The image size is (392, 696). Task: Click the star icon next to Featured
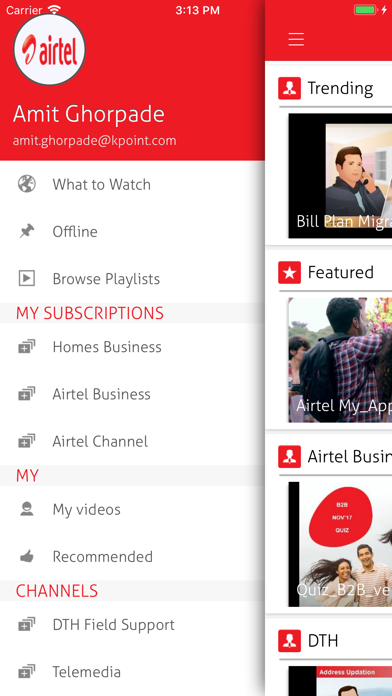pos(289,272)
